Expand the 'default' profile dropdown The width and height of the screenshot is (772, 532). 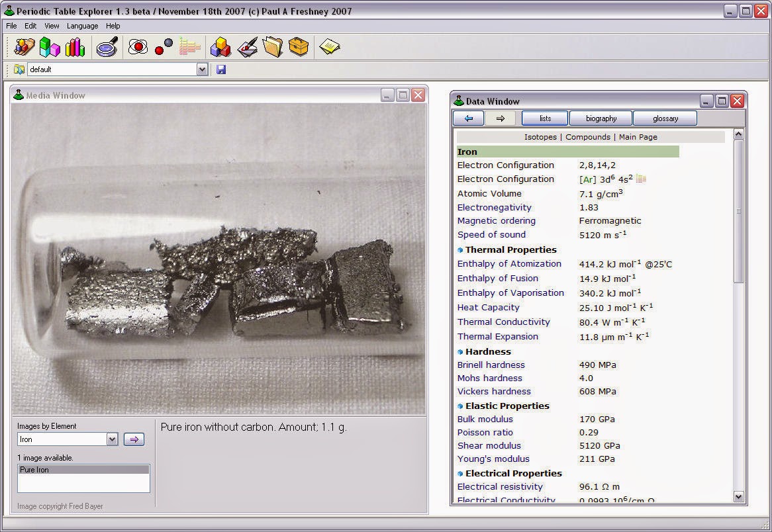point(202,69)
